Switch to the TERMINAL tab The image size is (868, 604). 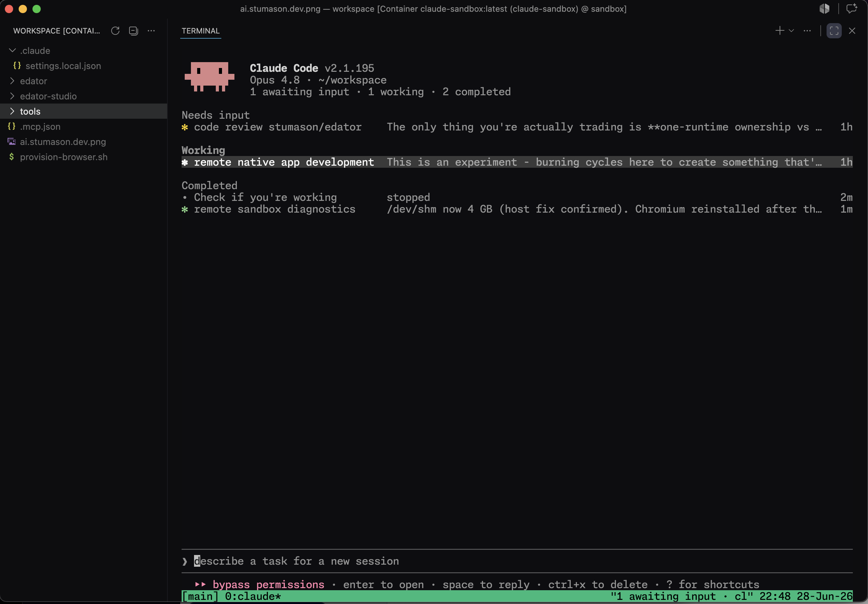[200, 31]
